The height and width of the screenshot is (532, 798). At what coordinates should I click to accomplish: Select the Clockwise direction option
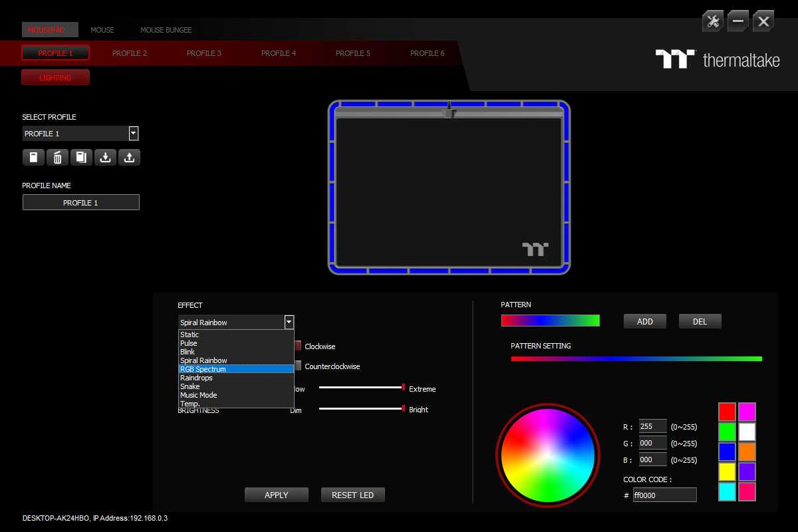(x=299, y=346)
